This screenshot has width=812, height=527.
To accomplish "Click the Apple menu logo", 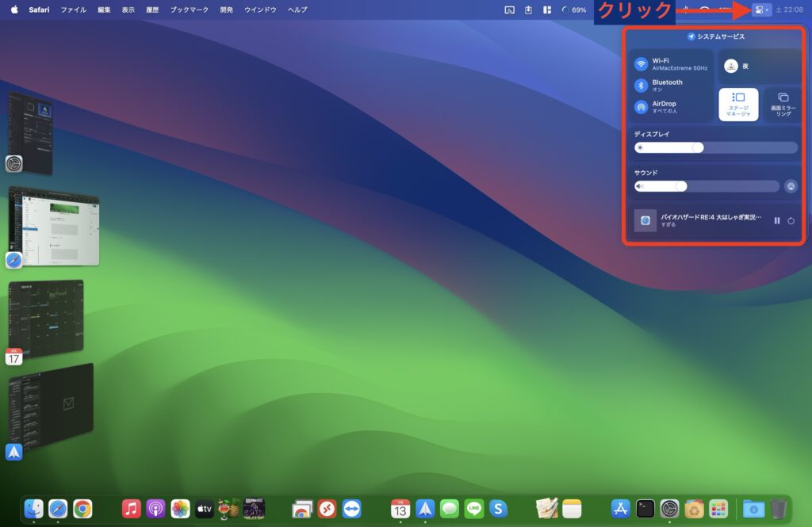I will (14, 10).
